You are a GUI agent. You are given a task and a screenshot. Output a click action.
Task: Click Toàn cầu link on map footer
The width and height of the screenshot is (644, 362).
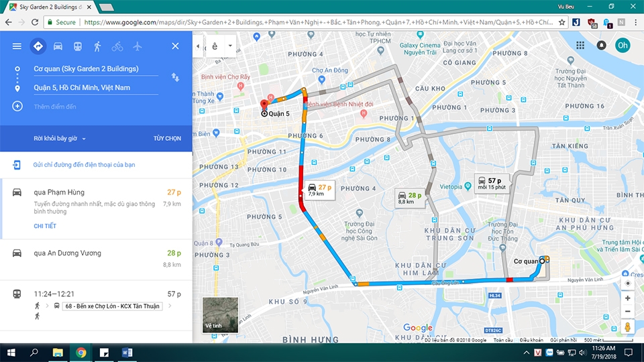[x=502, y=341]
